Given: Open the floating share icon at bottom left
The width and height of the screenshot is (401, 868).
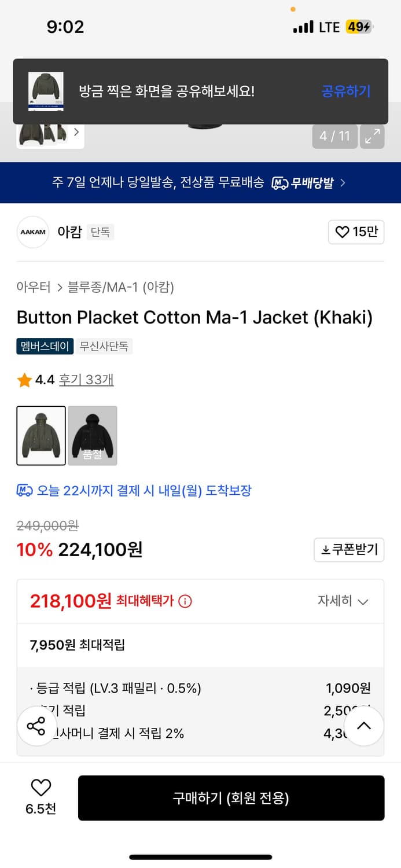Looking at the screenshot, I should coord(36,726).
